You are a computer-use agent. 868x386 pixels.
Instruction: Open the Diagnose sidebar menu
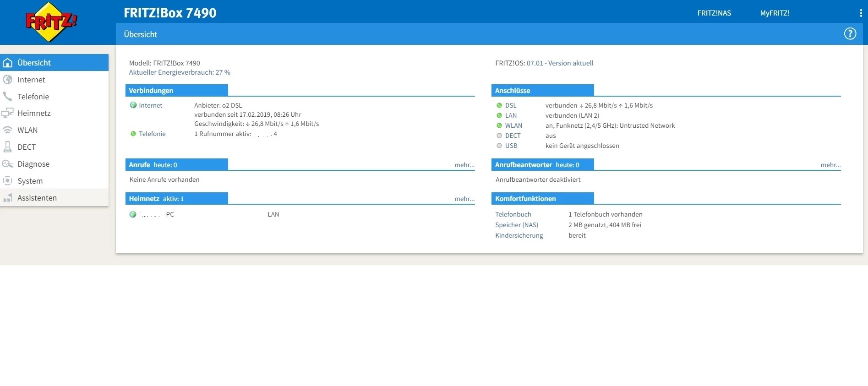(54, 164)
